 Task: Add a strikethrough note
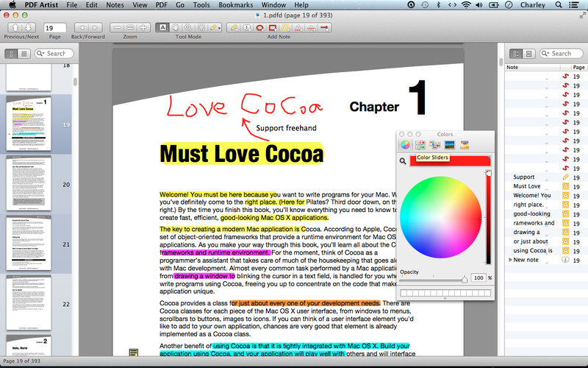click(x=311, y=27)
